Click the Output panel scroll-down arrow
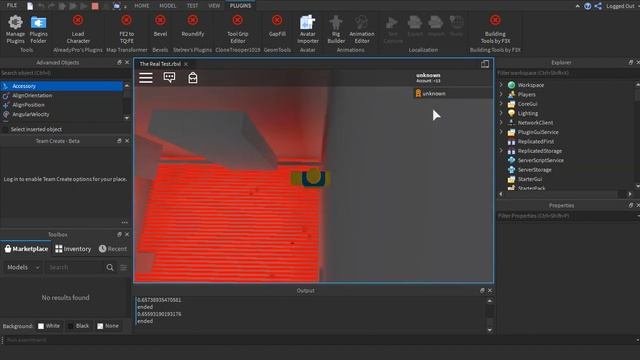 tap(490, 330)
